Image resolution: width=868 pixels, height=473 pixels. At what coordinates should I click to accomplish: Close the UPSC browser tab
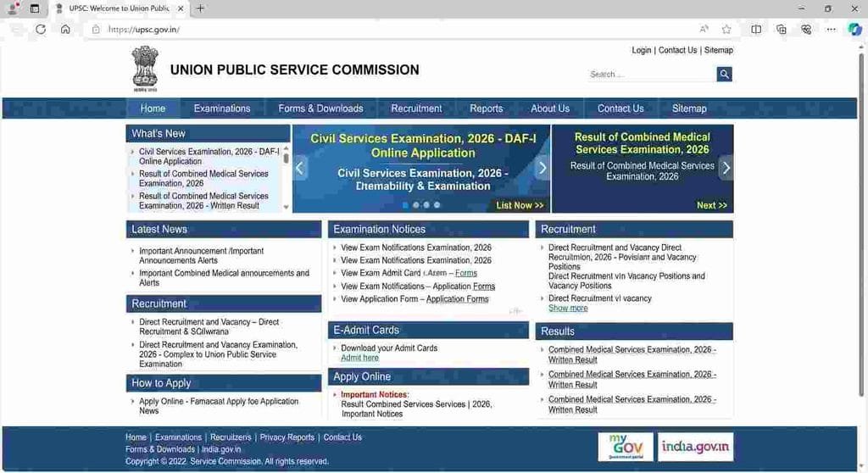pyautogui.click(x=181, y=8)
